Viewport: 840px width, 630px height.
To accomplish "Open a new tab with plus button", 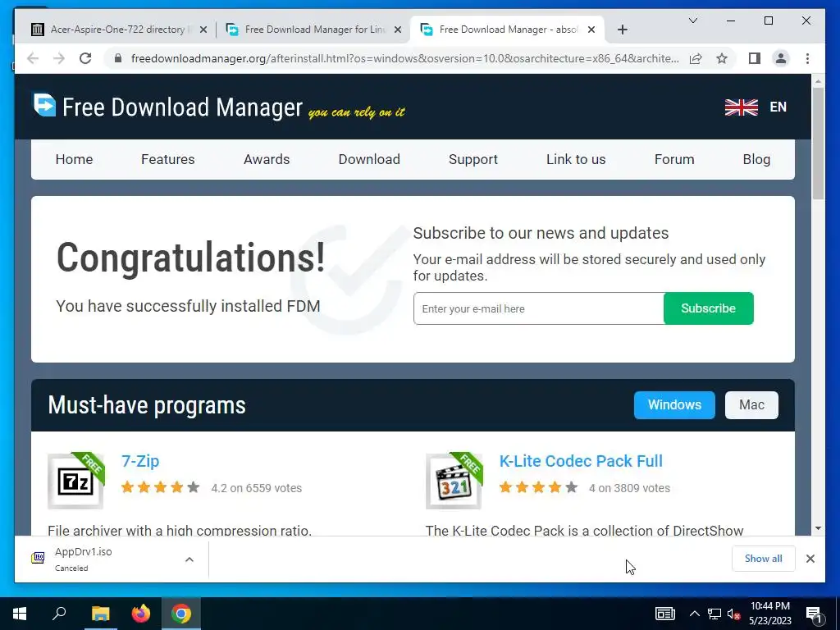I will 622,30.
